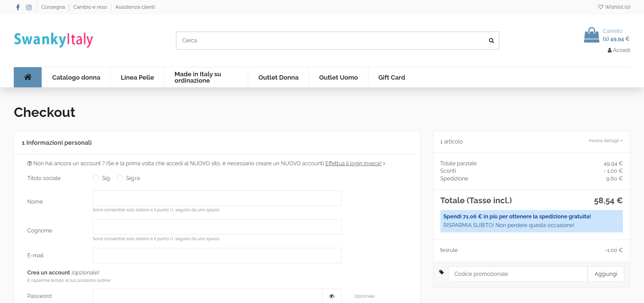
Task: Select the Sig. title radio button
Action: click(96, 178)
